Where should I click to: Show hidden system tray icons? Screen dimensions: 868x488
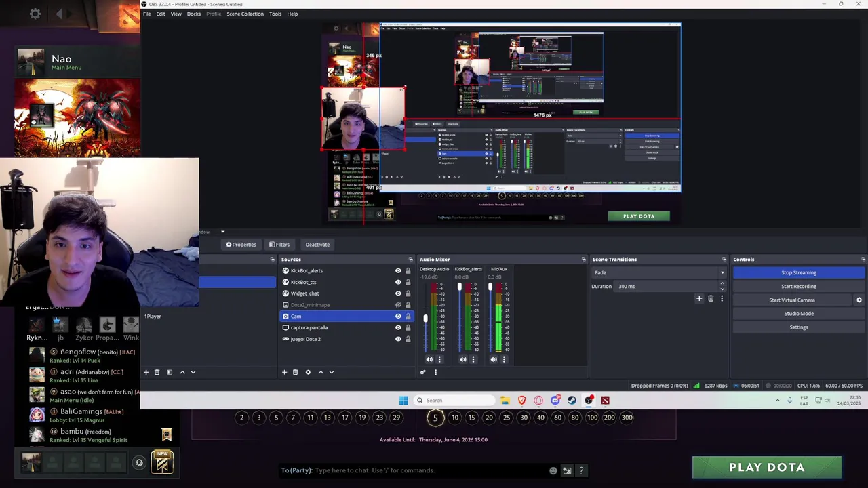pyautogui.click(x=778, y=400)
